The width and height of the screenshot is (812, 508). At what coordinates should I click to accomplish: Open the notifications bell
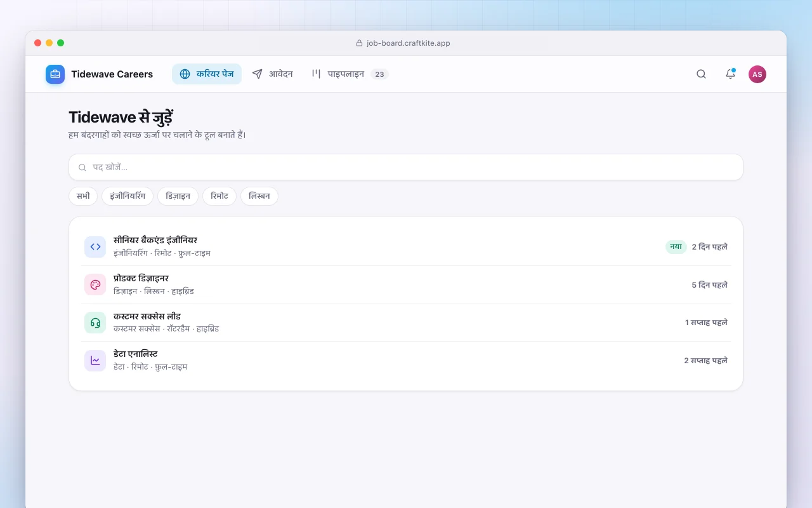coord(730,74)
